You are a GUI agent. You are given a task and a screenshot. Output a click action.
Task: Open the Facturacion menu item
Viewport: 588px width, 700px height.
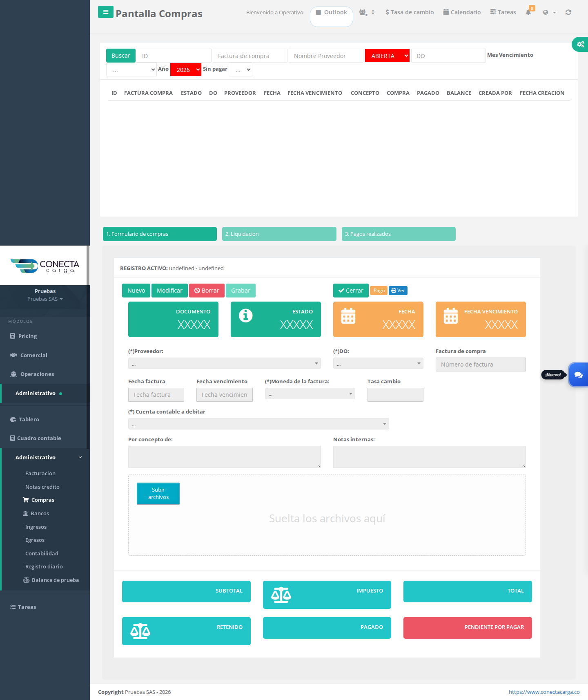tap(40, 473)
